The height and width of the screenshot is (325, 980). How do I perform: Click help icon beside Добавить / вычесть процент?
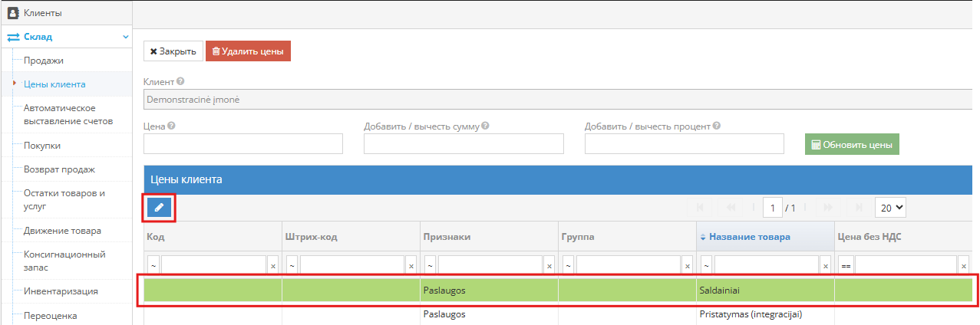click(717, 126)
